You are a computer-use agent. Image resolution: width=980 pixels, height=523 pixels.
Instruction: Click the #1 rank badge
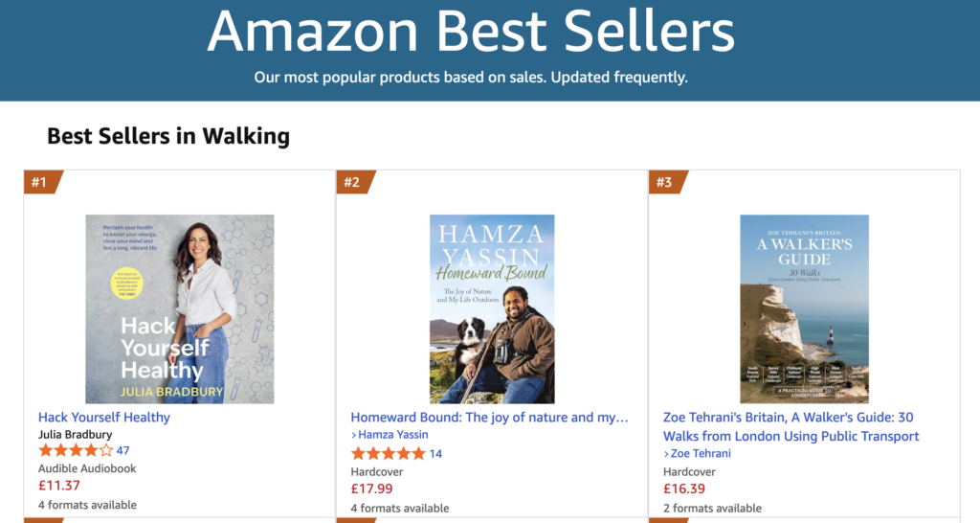point(40,182)
